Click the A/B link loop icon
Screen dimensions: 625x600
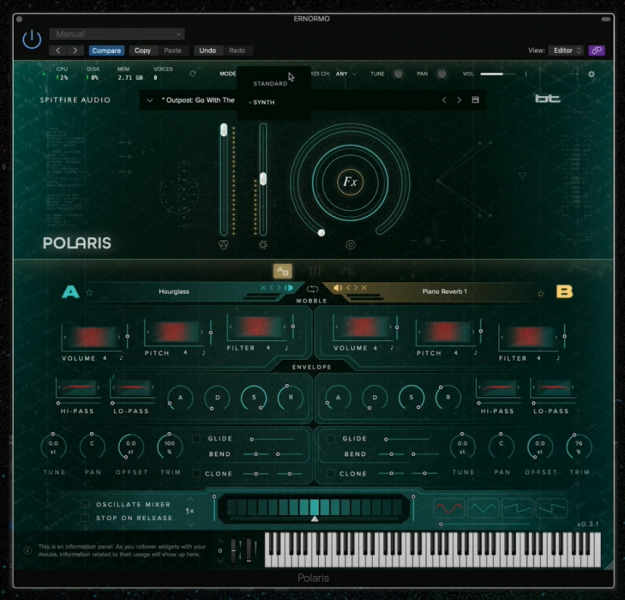[x=312, y=289]
